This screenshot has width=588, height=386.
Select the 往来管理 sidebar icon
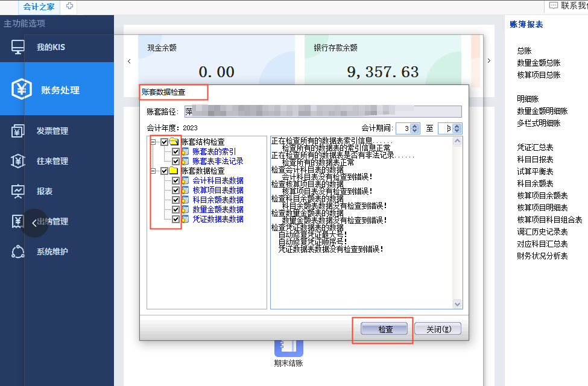pos(18,161)
